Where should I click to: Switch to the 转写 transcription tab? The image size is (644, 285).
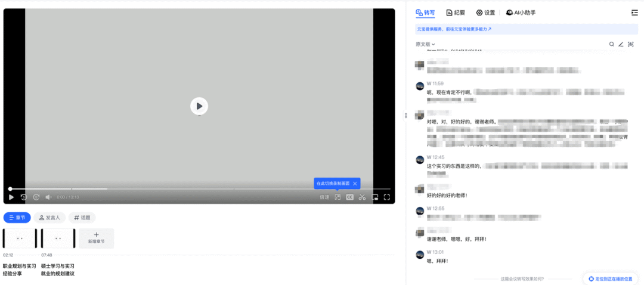(x=425, y=13)
